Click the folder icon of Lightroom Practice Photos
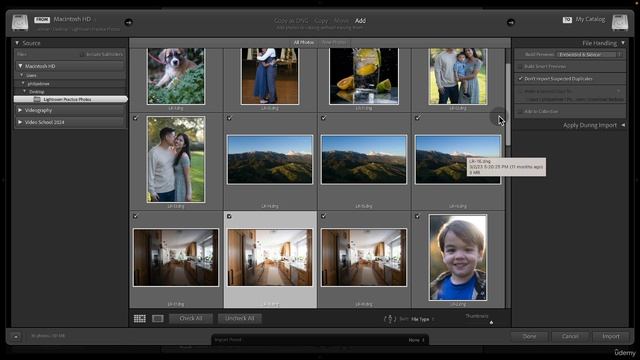Viewport: 640px width, 360px height. [x=37, y=99]
